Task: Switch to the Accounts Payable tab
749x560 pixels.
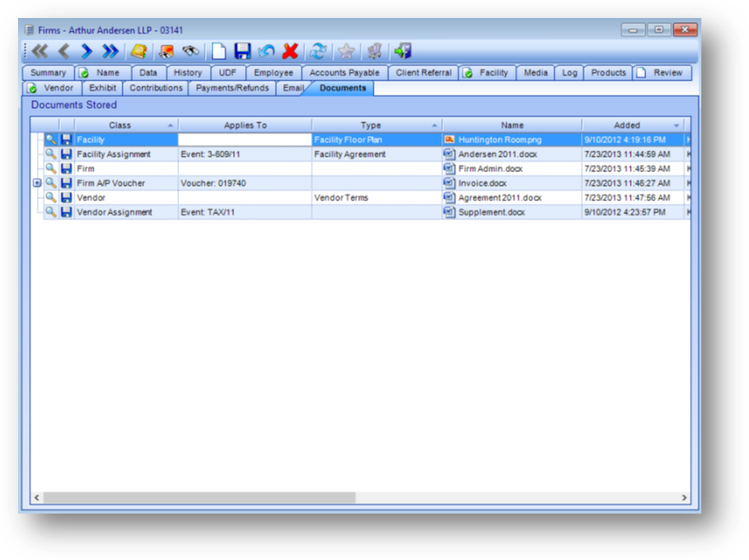Action: click(344, 73)
